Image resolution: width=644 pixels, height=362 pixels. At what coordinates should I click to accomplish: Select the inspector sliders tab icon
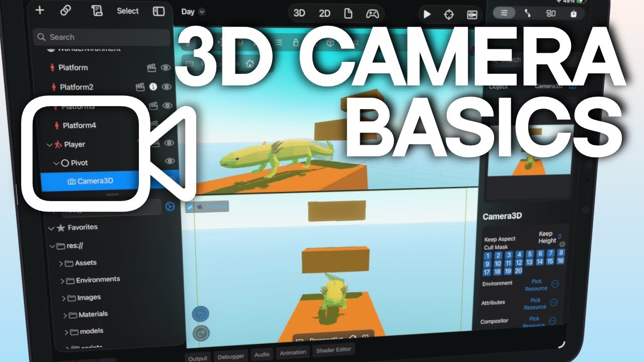point(505,13)
